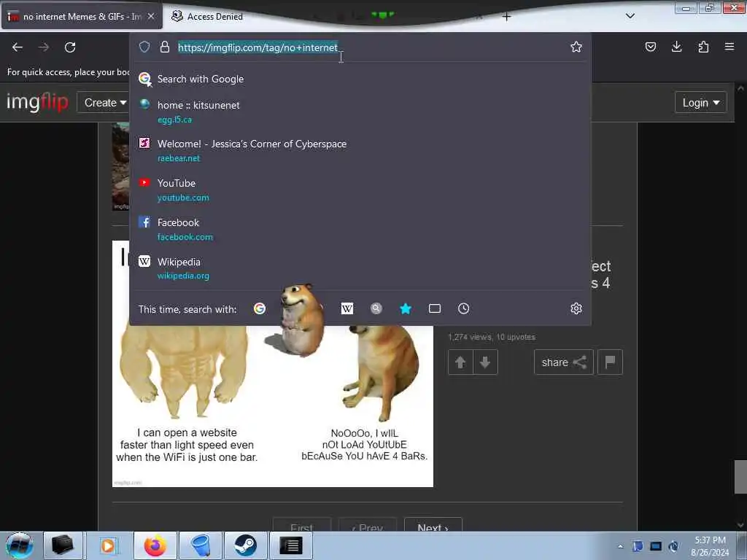Screen dimensions: 747x560
Task: Bookmark this page with the star icon
Action: (576, 47)
